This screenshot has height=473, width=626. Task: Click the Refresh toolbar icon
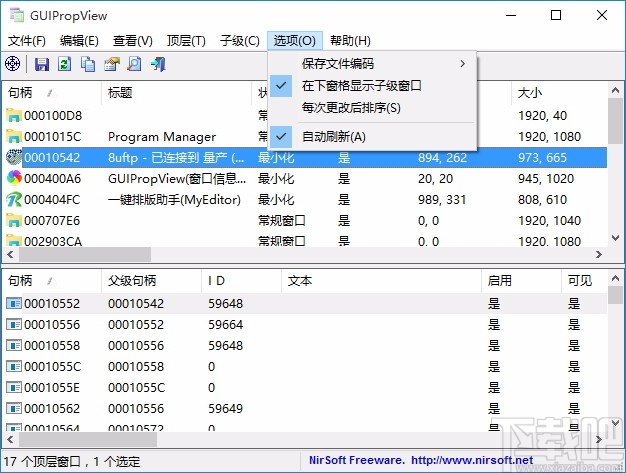point(64,64)
